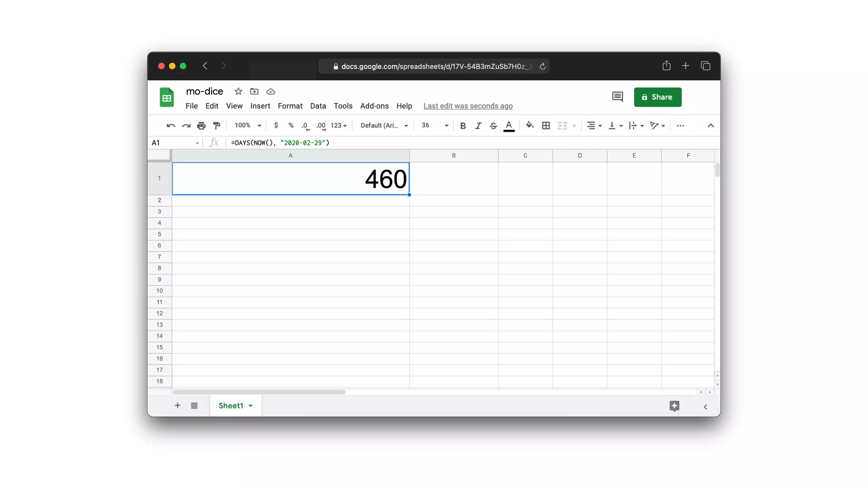This screenshot has height=488, width=868.
Task: Click the print icon
Action: coord(201,125)
